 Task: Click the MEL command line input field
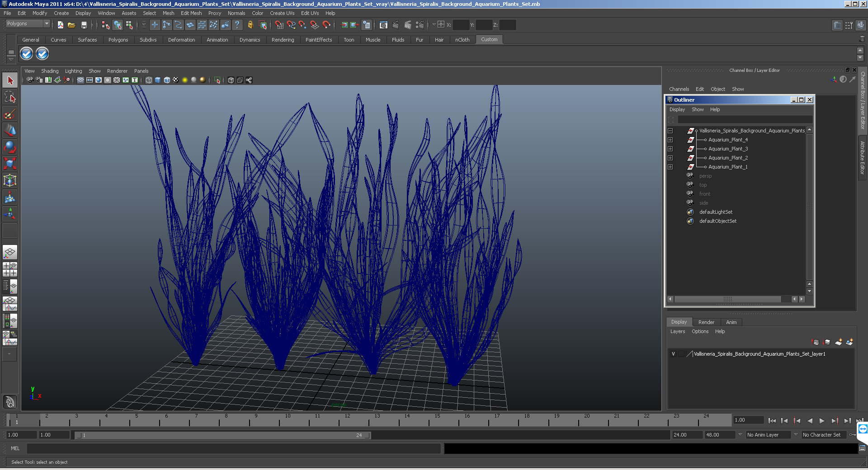tap(234, 448)
